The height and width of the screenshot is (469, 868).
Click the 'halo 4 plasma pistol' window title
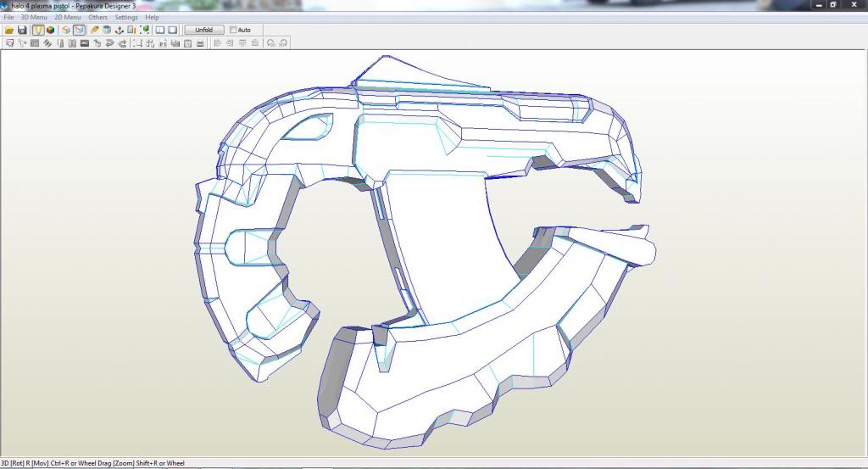pos(40,6)
